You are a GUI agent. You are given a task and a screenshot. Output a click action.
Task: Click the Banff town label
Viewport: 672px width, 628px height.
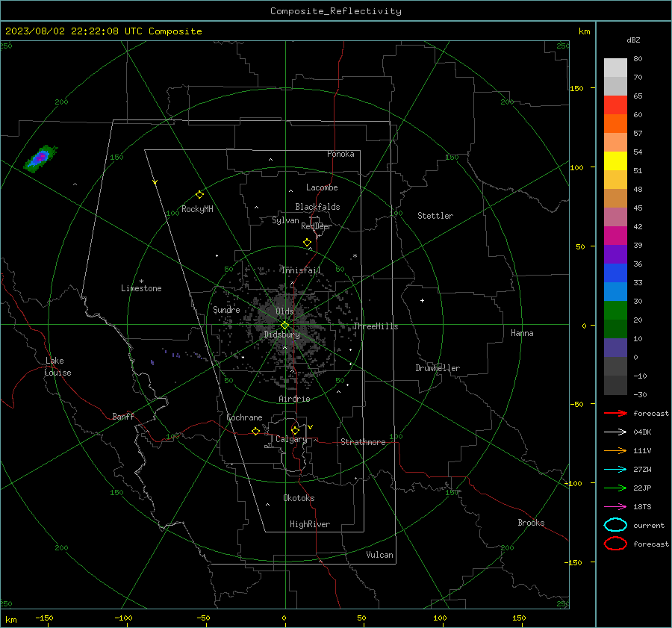coord(123,417)
